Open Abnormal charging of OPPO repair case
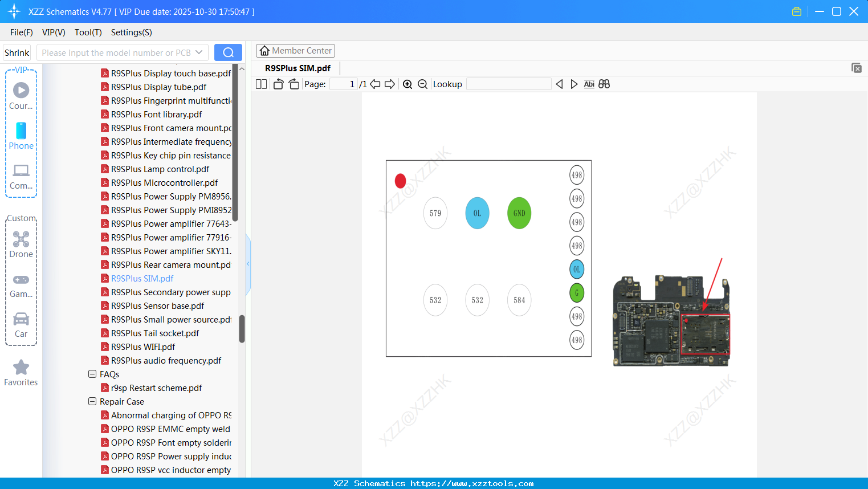Image resolution: width=868 pixels, height=489 pixels. click(171, 415)
